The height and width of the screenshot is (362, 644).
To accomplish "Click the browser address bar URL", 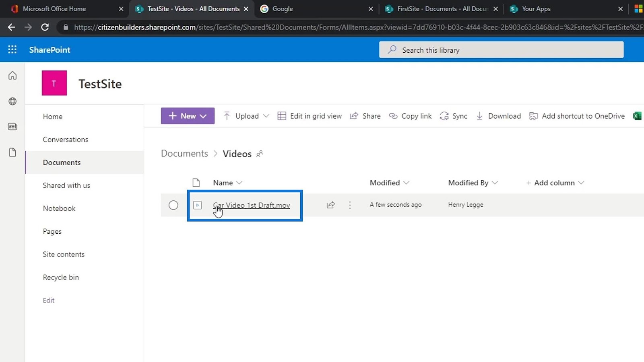I will pyautogui.click(x=358, y=27).
